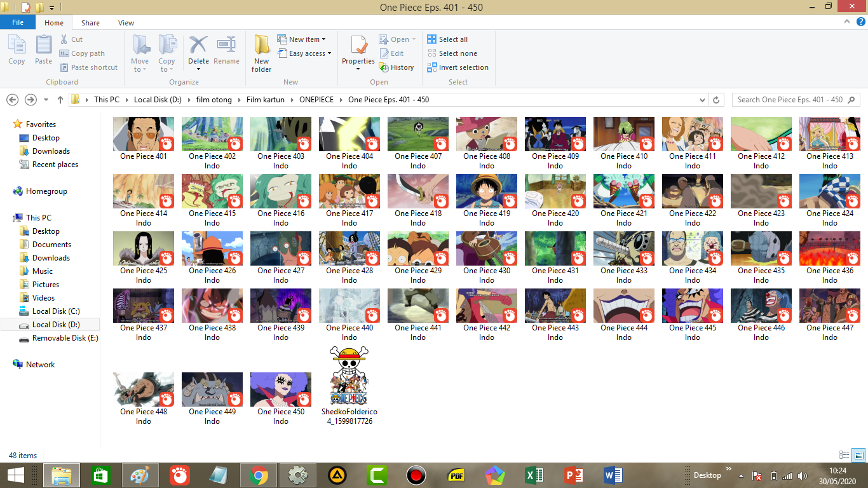Click the volume speaker tray icon
The height and width of the screenshot is (488, 868).
tap(802, 476)
